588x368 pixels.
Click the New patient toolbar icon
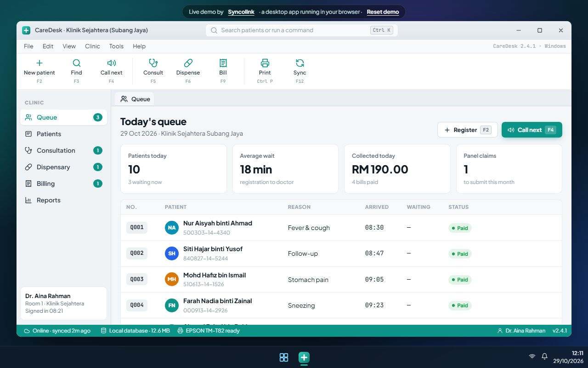click(x=40, y=63)
